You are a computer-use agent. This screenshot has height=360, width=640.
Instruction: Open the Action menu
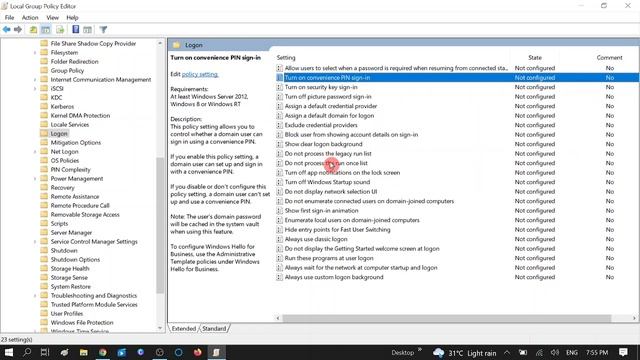pyautogui.click(x=30, y=18)
